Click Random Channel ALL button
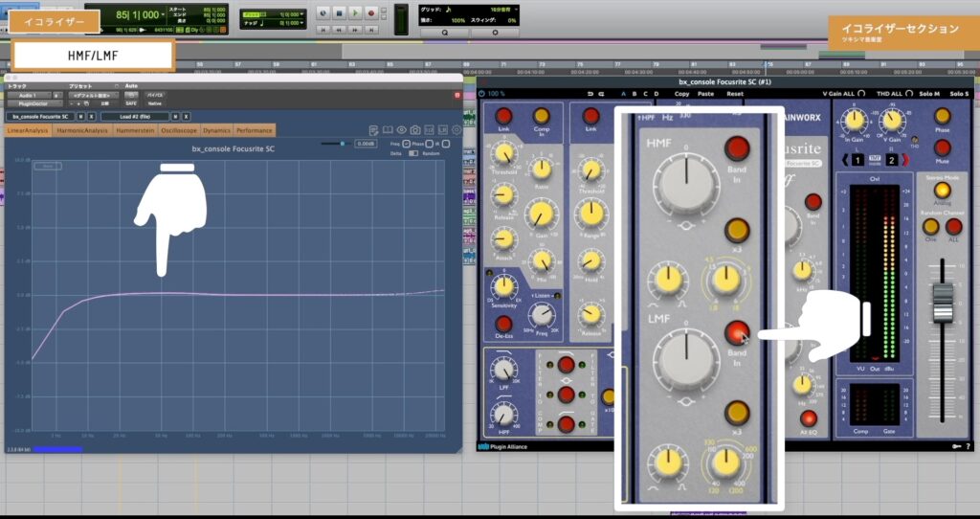Image resolution: width=980 pixels, height=519 pixels. tap(954, 226)
